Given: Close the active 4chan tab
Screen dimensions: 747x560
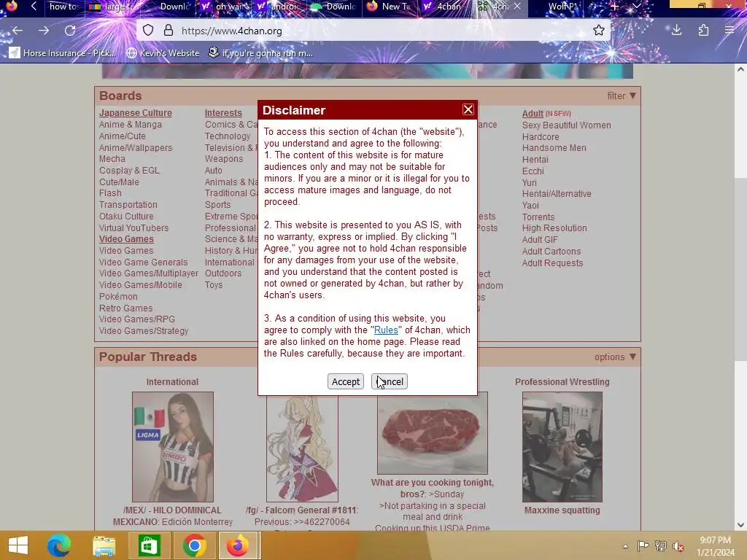Looking at the screenshot, I should point(517,6).
